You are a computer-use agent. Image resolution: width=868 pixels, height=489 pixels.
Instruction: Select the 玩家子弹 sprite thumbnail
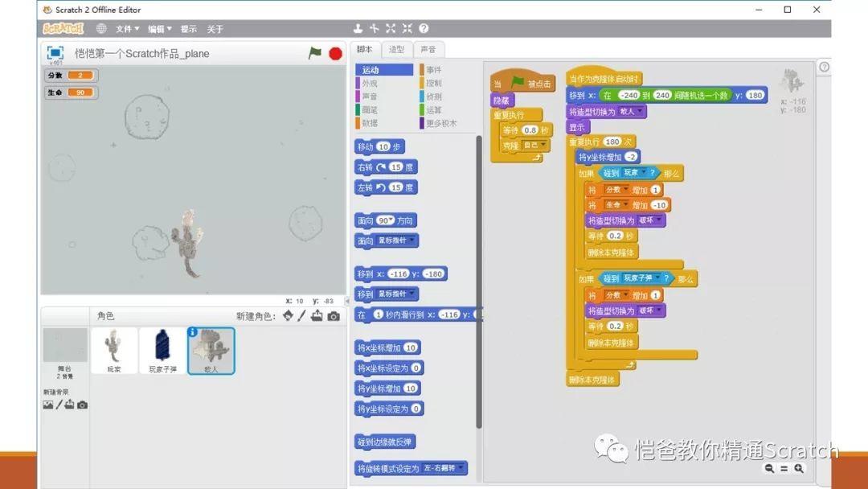pyautogui.click(x=162, y=351)
